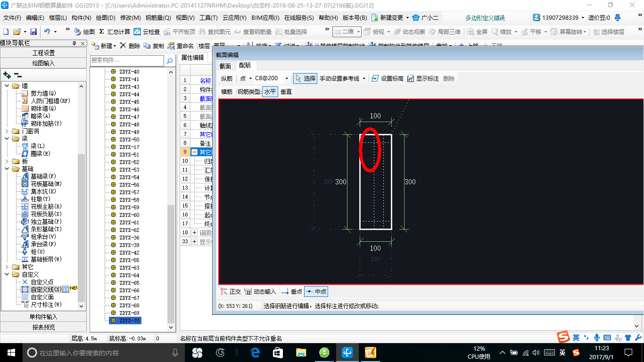The width and height of the screenshot is (644, 362).
Task: Toggle 垂点 perpendicular snap
Action: pyautogui.click(x=292, y=292)
